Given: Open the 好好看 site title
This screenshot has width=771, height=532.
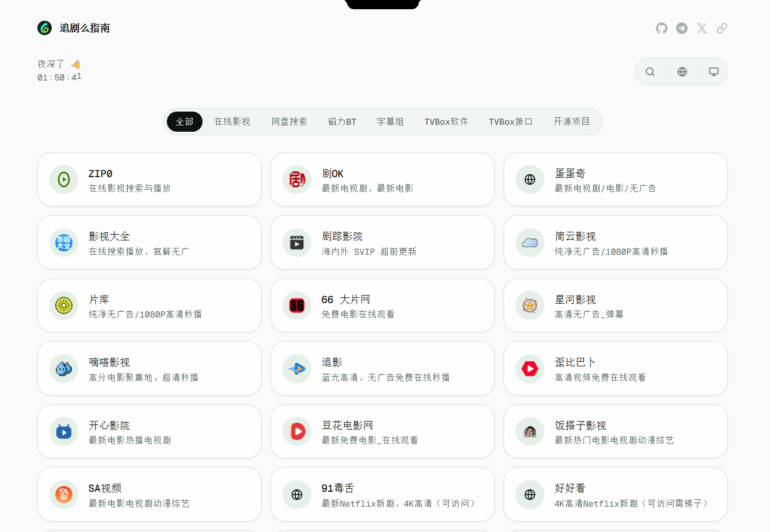Looking at the screenshot, I should tap(570, 488).
